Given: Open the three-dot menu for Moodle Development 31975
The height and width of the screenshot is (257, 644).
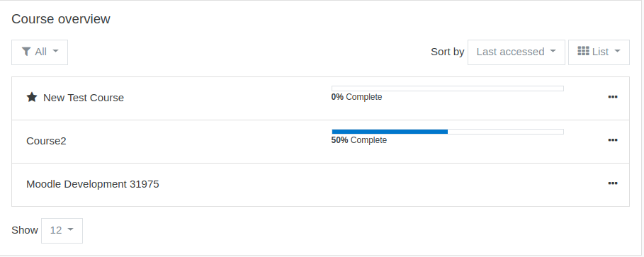Looking at the screenshot, I should click(x=612, y=183).
